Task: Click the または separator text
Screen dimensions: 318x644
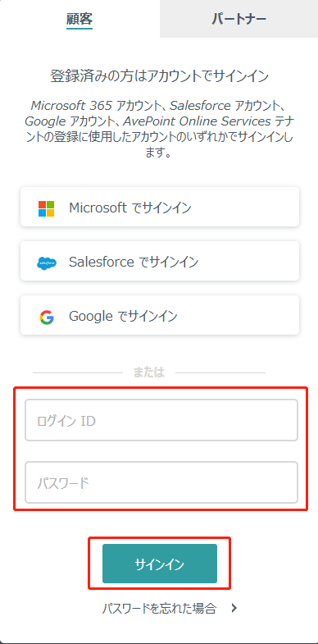Action: pyautogui.click(x=148, y=372)
